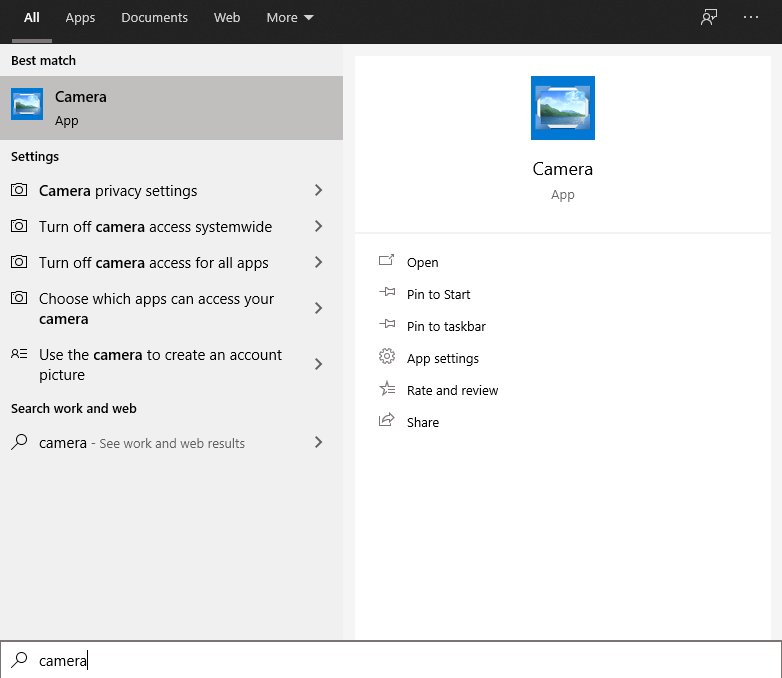Expand chevron for Use the camera to create account picture
Viewport: 782px width, 678px height.
(x=318, y=364)
